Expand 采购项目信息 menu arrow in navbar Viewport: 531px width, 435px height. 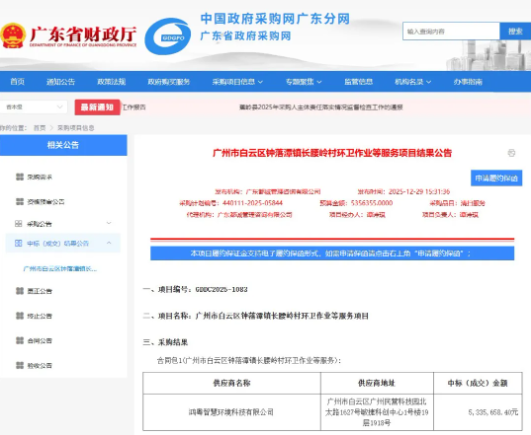pyautogui.click(x=260, y=82)
